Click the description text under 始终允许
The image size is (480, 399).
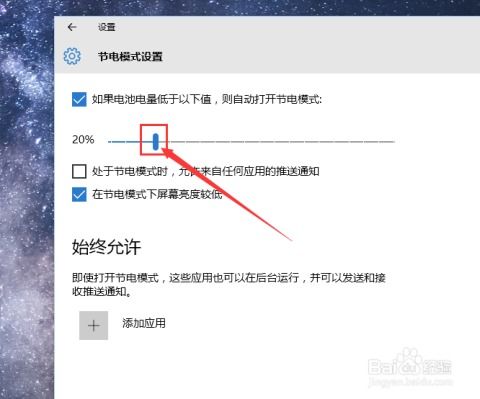229,284
